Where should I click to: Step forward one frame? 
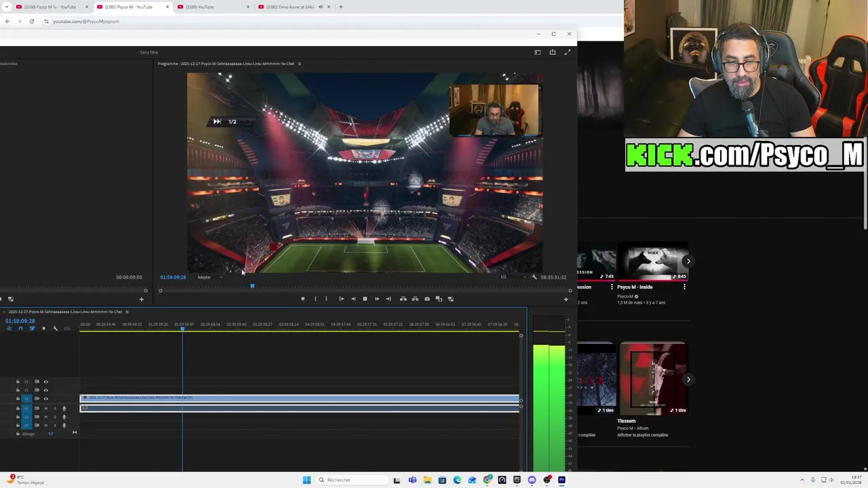(x=377, y=299)
